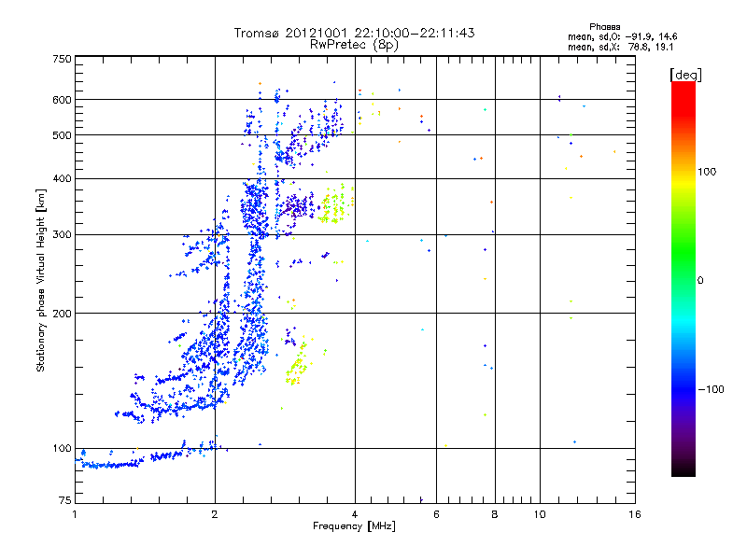Click the '750' height axis tick label
The height and width of the screenshot is (560, 747).
pos(62,59)
